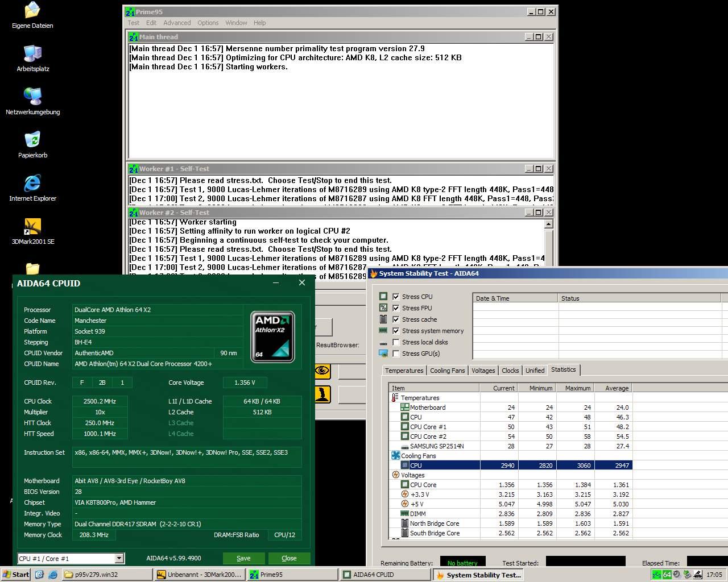Viewport: 728px width, 582px height.
Task: Open the Options menu in Prime95
Action: pos(208,23)
